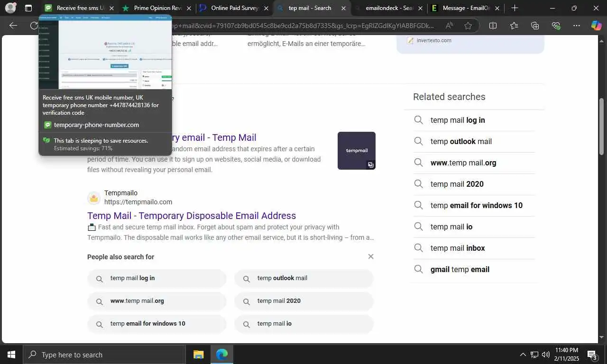
Task: Open File Explorer from taskbar
Action: tap(198, 355)
